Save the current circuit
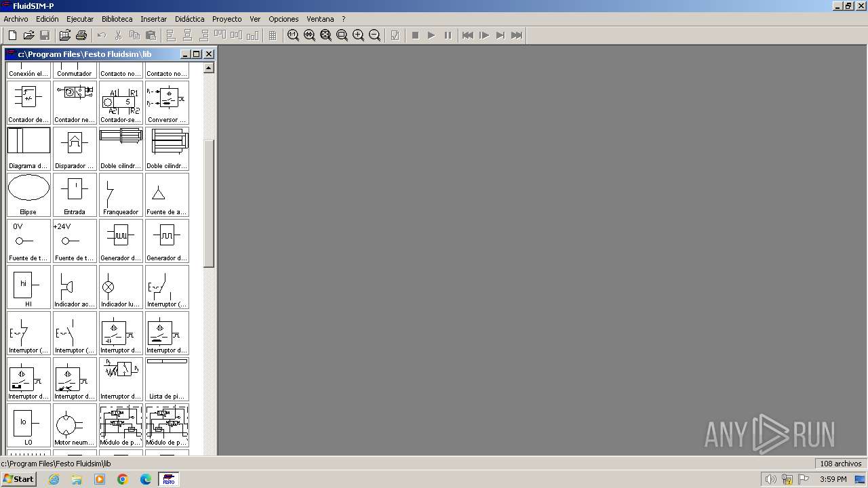This screenshot has width=868, height=488. tap(45, 35)
